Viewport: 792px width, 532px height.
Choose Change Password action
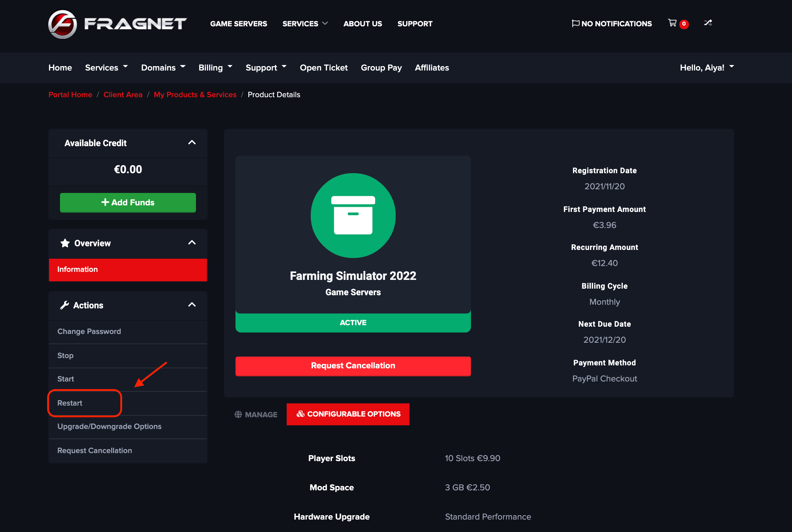(128, 331)
